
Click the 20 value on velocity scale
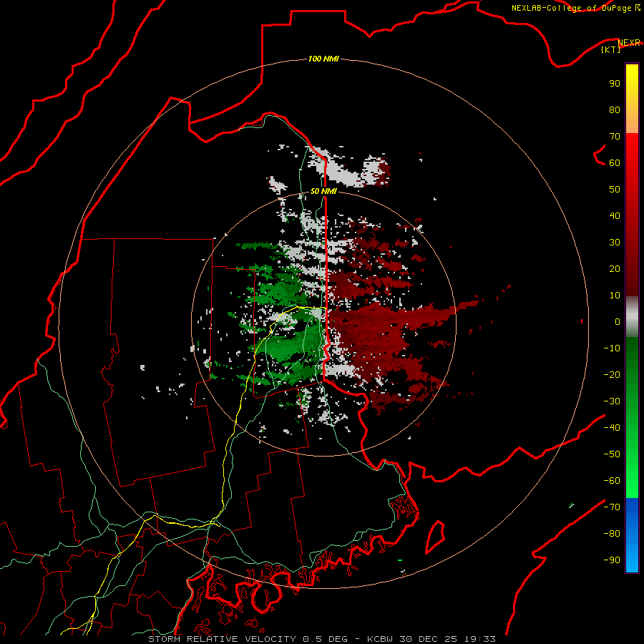tap(615, 269)
